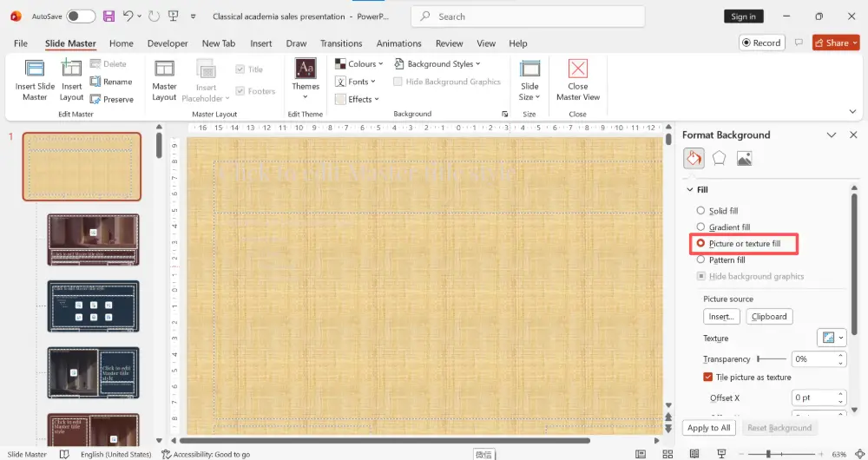Start Slide Show from status bar
The width and height of the screenshot is (868, 460).
point(721,454)
